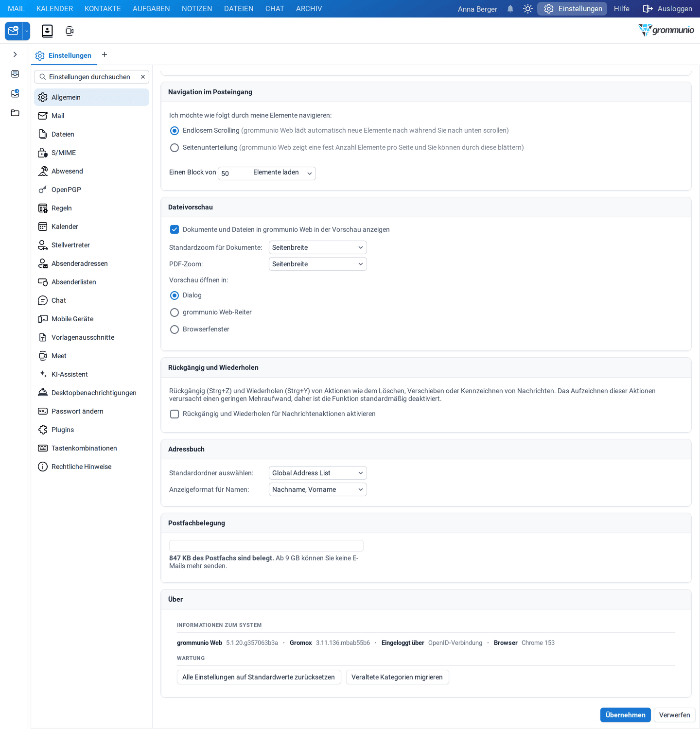Choose grommunio Web-Reiter for preview opening
The height and width of the screenshot is (729, 700).
coord(175,312)
